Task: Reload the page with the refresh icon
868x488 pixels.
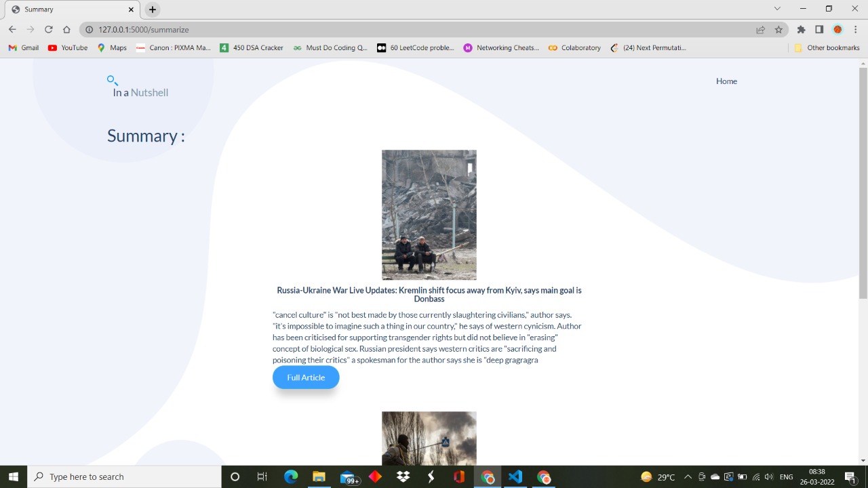Action: (x=49, y=29)
